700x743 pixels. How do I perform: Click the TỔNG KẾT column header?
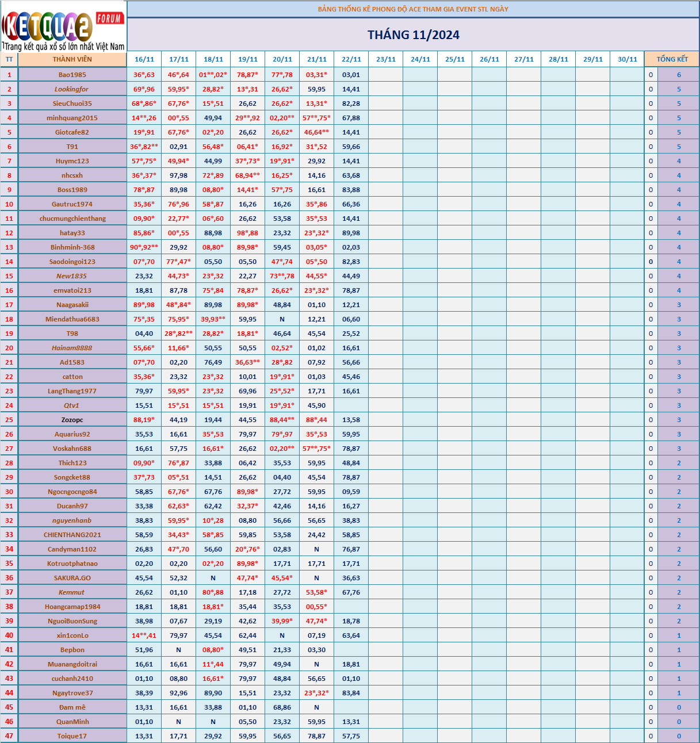(672, 59)
